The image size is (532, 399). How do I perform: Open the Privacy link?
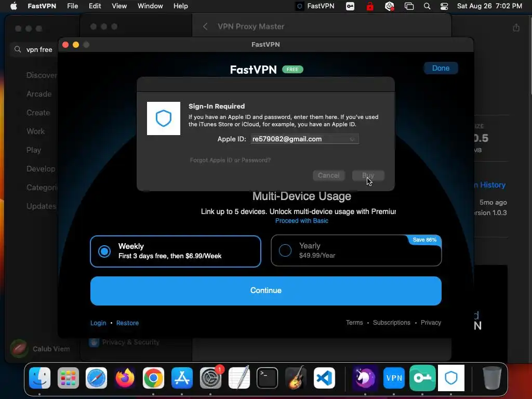pyautogui.click(x=431, y=323)
